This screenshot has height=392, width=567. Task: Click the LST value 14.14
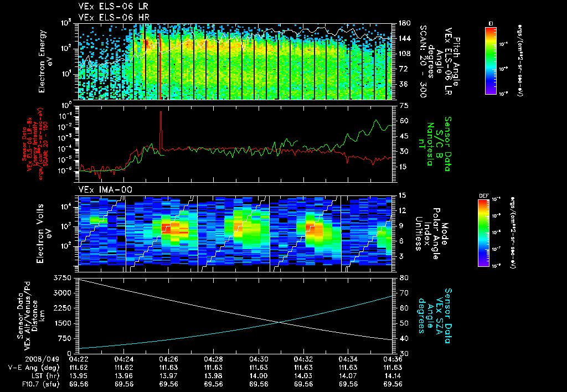click(x=393, y=376)
